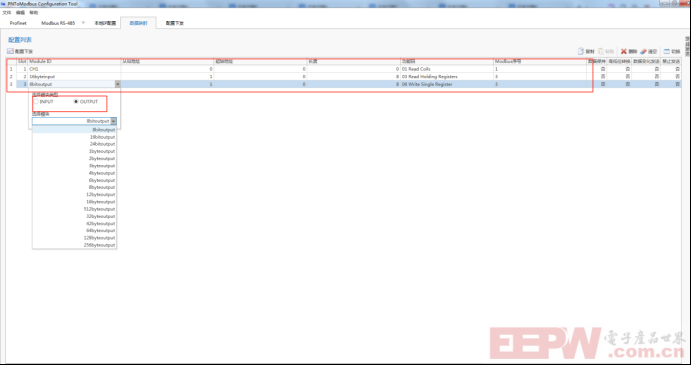Collapse the module selection combo box arrow
Viewport: 691px width, 365px height.
coord(114,121)
